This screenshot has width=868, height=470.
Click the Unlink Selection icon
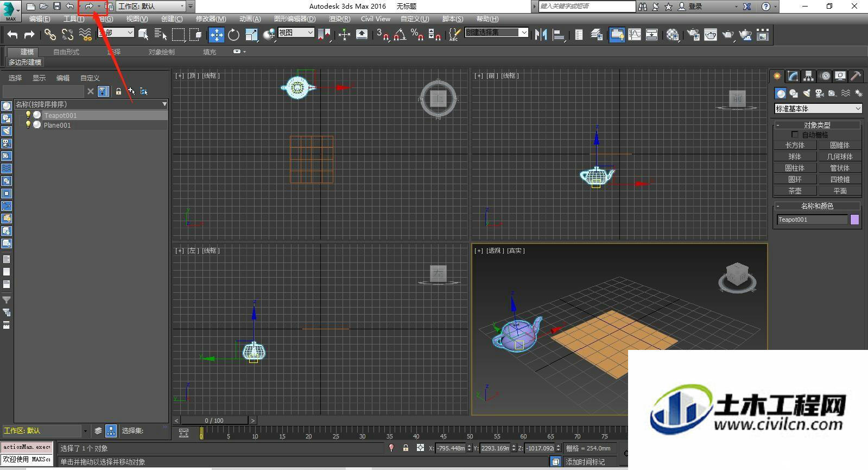pyautogui.click(x=67, y=35)
